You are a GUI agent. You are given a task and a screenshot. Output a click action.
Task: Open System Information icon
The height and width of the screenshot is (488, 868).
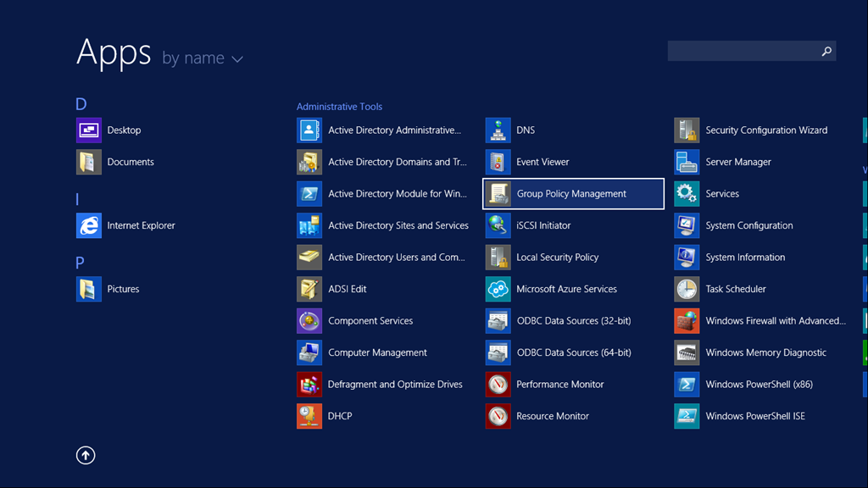[x=687, y=258]
